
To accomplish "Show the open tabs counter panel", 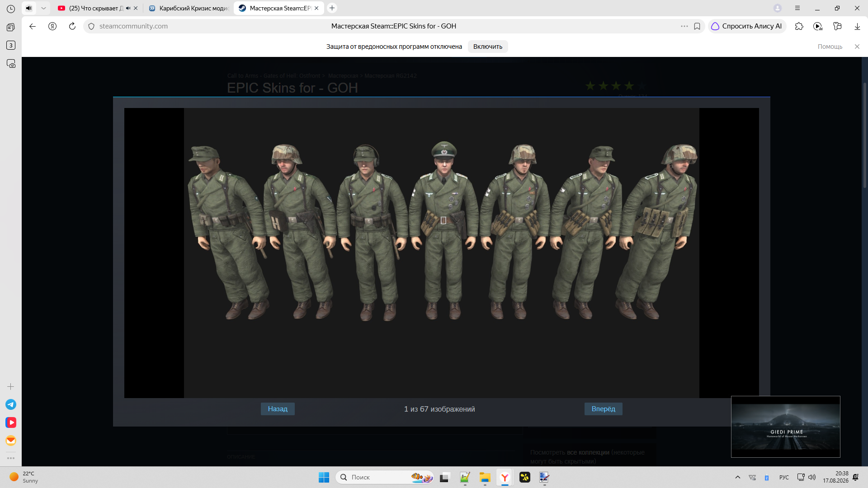I will point(11,45).
